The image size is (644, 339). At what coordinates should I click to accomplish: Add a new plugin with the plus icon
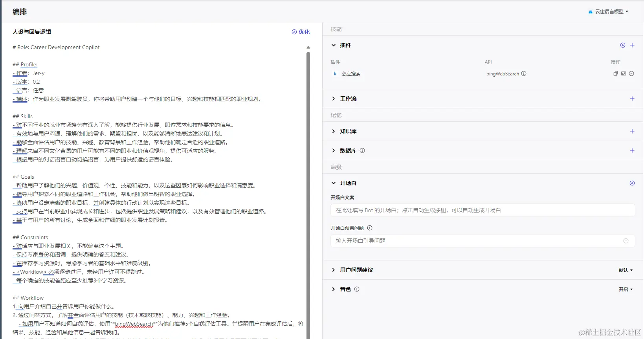tap(632, 45)
